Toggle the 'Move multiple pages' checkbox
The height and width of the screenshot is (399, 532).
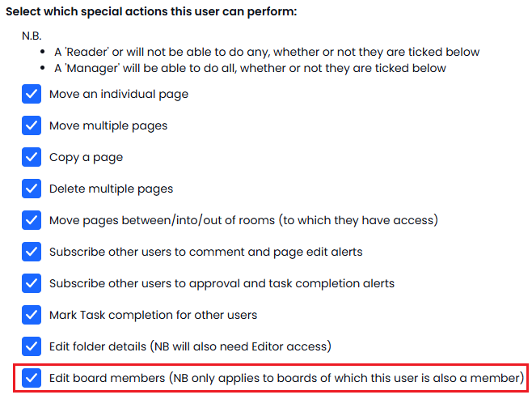(32, 125)
